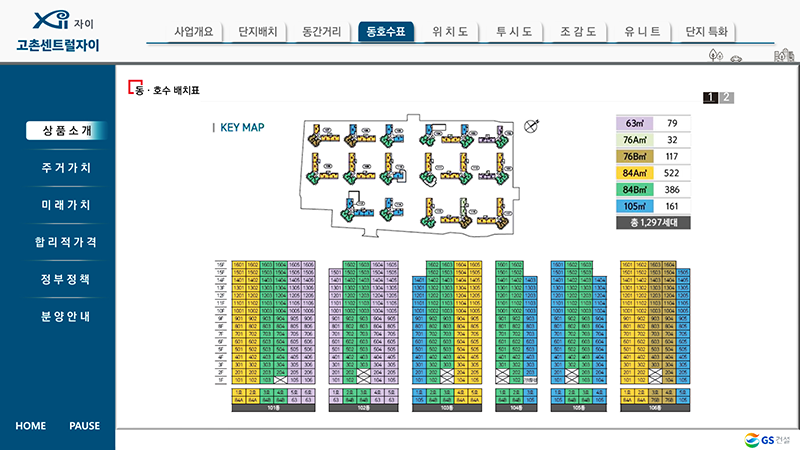Select page 1 of the chart

pyautogui.click(x=710, y=97)
